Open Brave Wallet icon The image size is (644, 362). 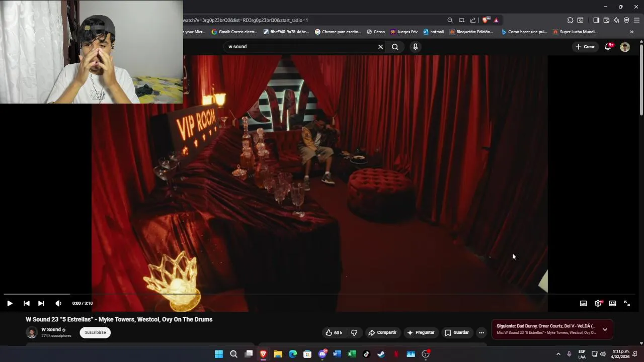(606, 20)
